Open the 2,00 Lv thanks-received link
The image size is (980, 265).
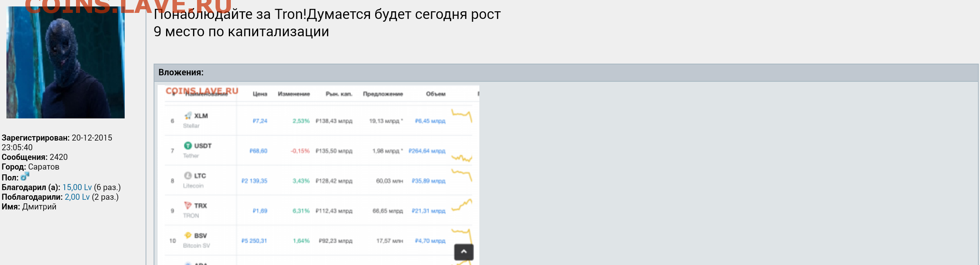coord(77,197)
